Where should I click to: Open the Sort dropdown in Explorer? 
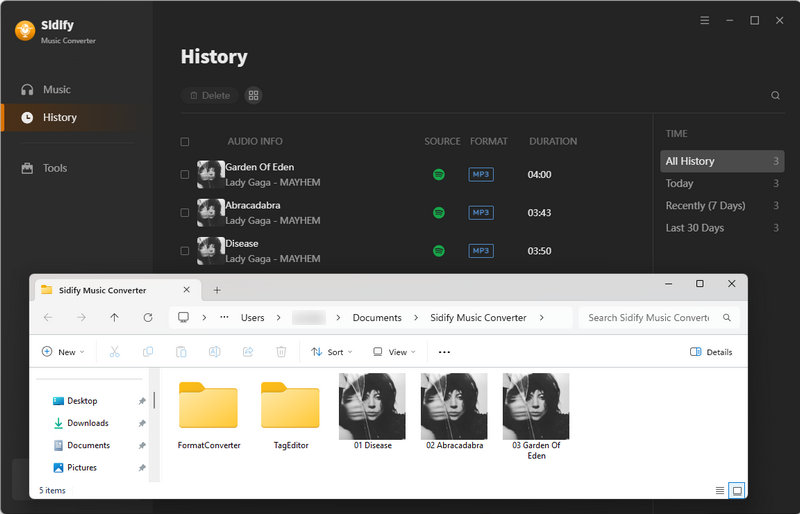click(x=332, y=352)
